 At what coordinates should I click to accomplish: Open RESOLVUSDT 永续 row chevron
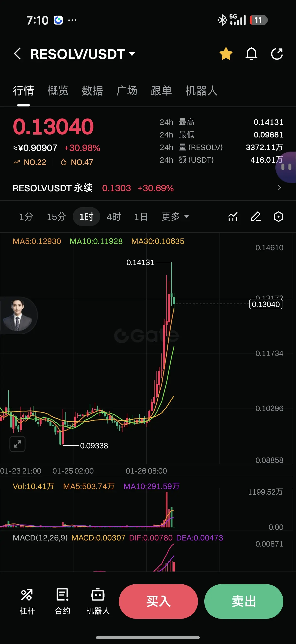[x=280, y=188]
